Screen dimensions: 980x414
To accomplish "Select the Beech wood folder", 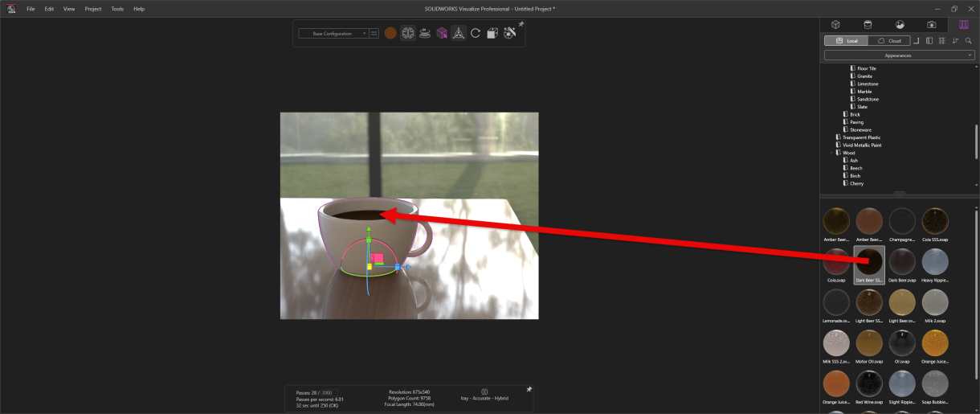I will [855, 168].
